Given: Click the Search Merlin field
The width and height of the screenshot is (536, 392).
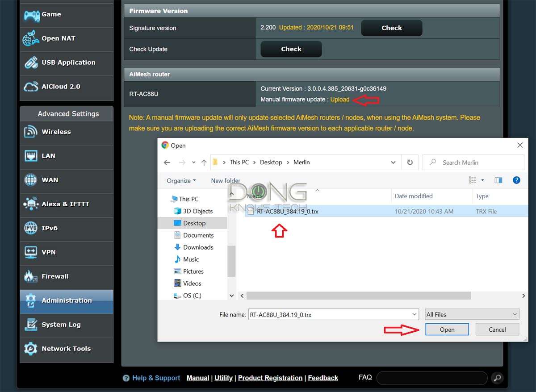Looking at the screenshot, I should (473, 163).
